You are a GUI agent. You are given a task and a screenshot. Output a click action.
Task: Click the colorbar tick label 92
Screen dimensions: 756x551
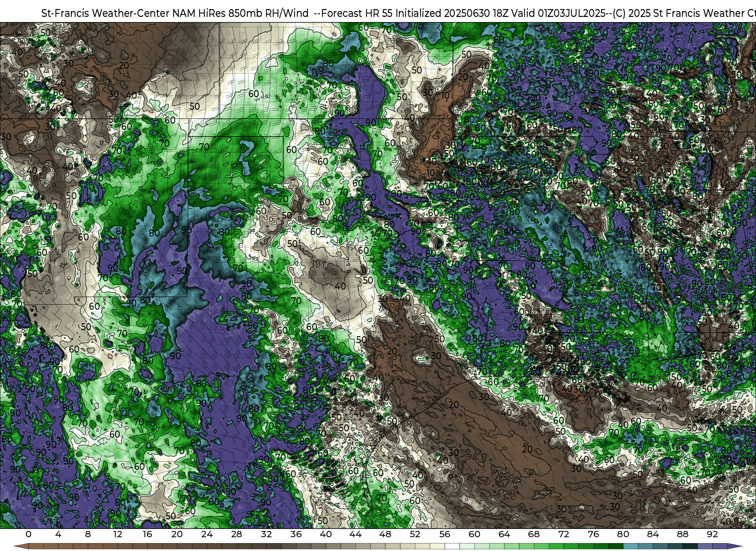[712, 534]
